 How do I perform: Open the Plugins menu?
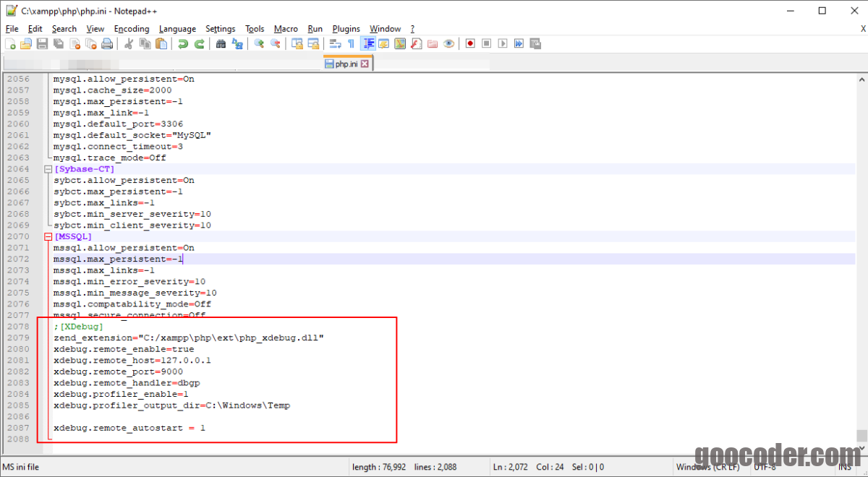click(346, 29)
